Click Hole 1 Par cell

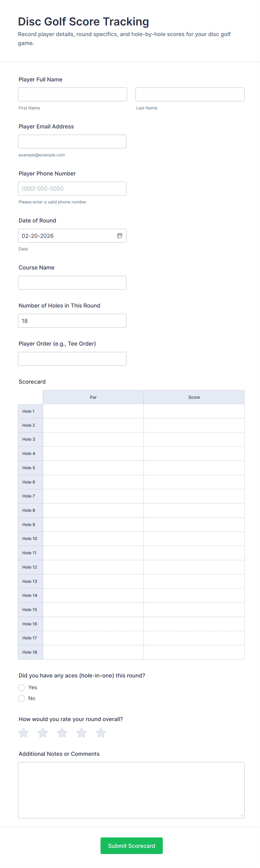coord(93,411)
